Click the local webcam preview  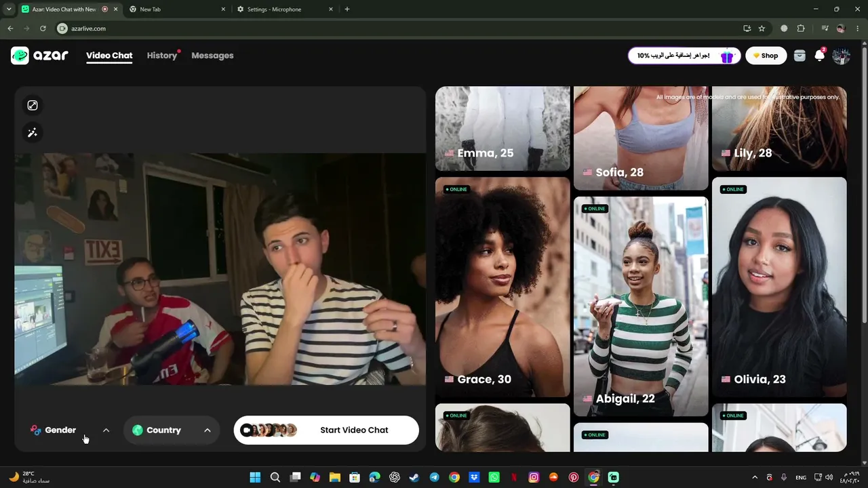[220, 269]
